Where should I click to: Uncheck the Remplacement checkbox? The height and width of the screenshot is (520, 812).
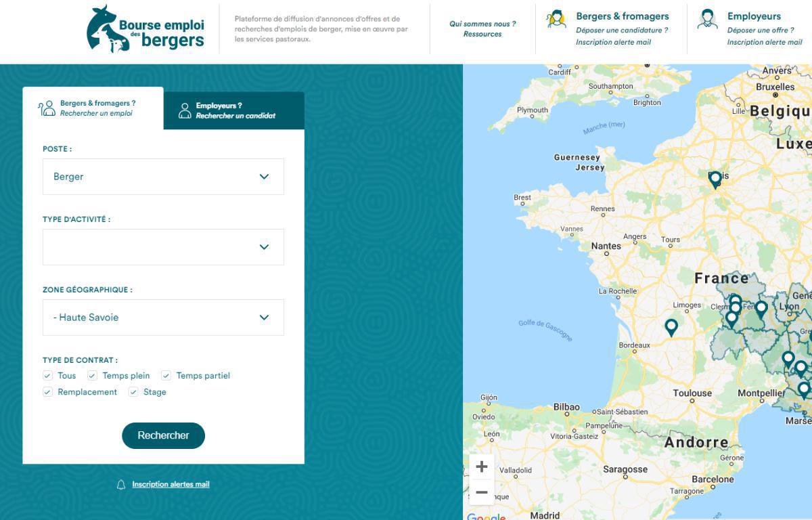47,391
